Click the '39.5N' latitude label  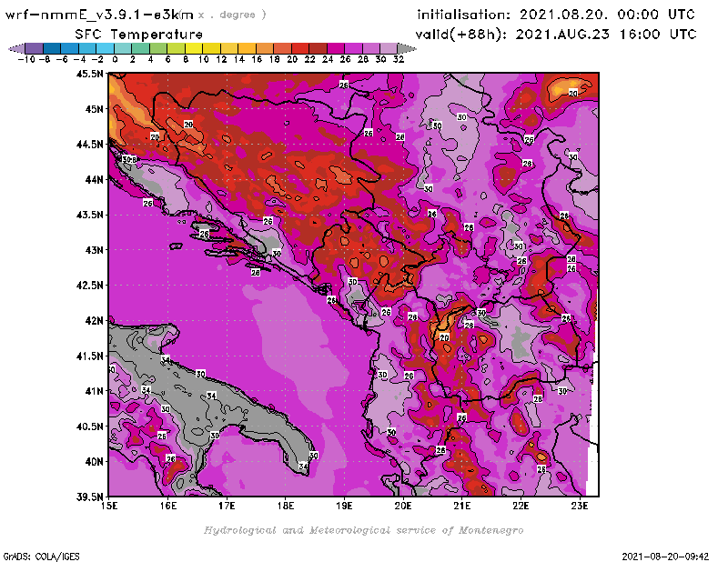[x=89, y=497]
